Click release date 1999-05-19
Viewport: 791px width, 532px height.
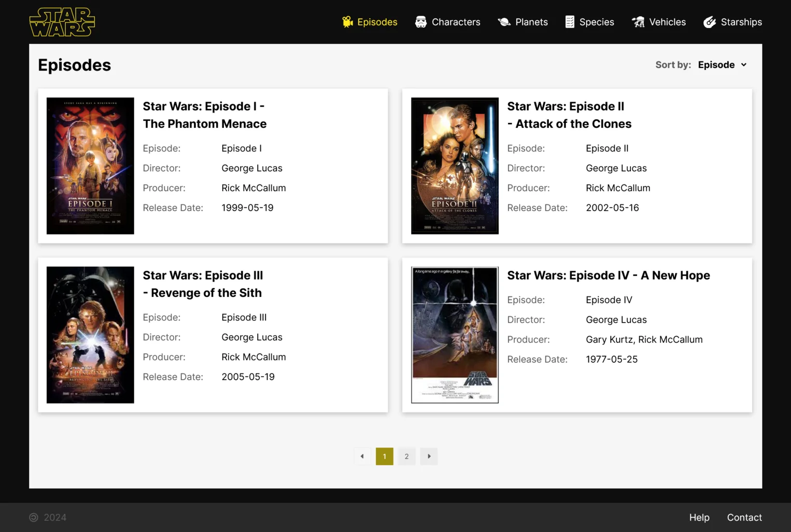(247, 208)
